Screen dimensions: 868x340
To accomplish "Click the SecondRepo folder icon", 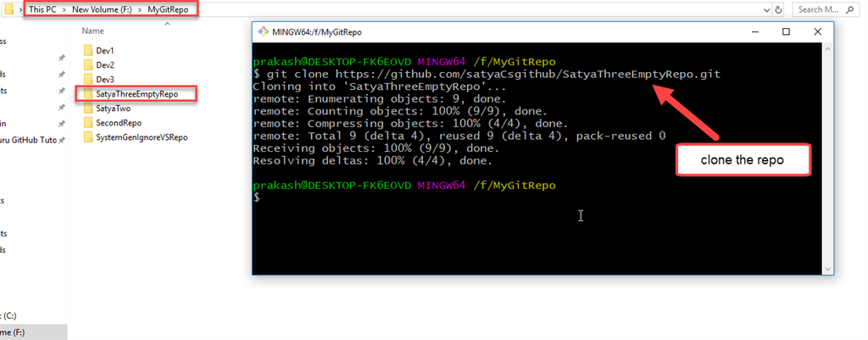I will [88, 123].
